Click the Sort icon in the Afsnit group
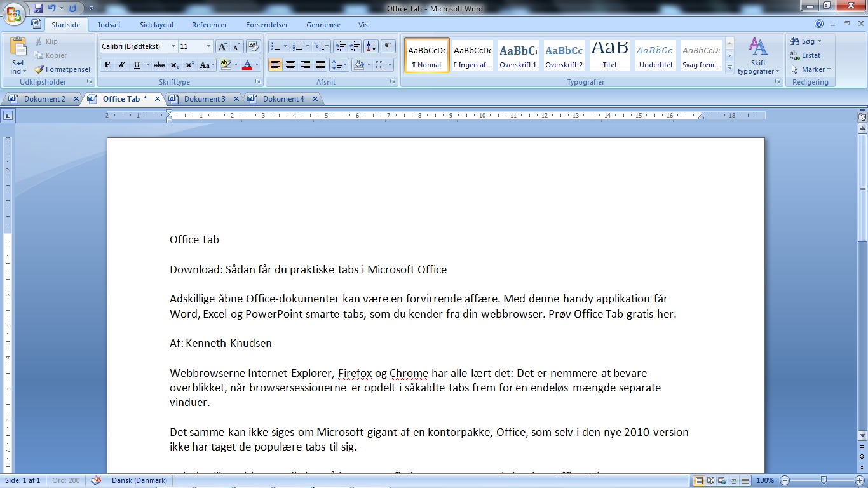868x488 pixels. pyautogui.click(x=370, y=46)
